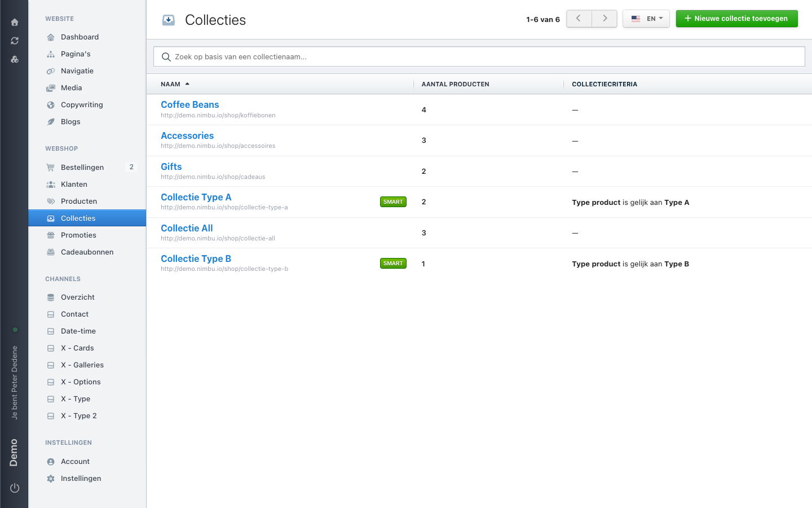This screenshot has height=508, width=812.
Task: Click the Klanten people icon
Action: pyautogui.click(x=51, y=185)
